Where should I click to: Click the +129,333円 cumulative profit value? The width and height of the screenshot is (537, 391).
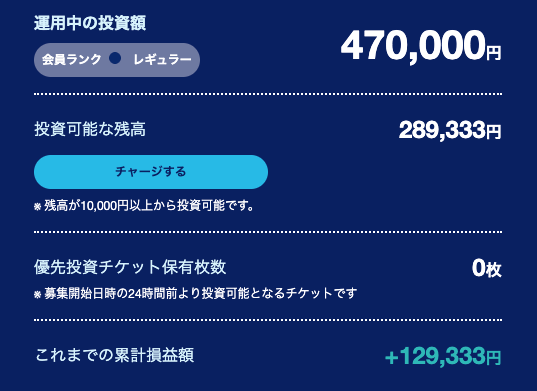point(443,356)
